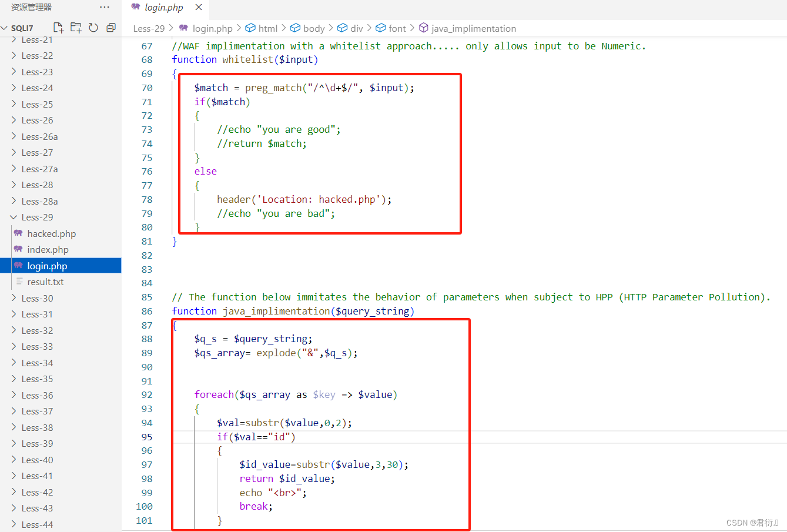Click the whitelist function name on line 68

[x=247, y=59]
